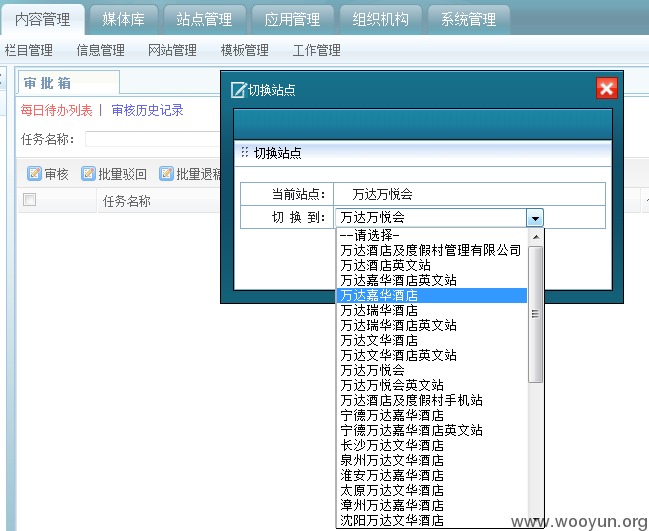
Task: Open 栏目管理 submenu
Action: coord(29,50)
